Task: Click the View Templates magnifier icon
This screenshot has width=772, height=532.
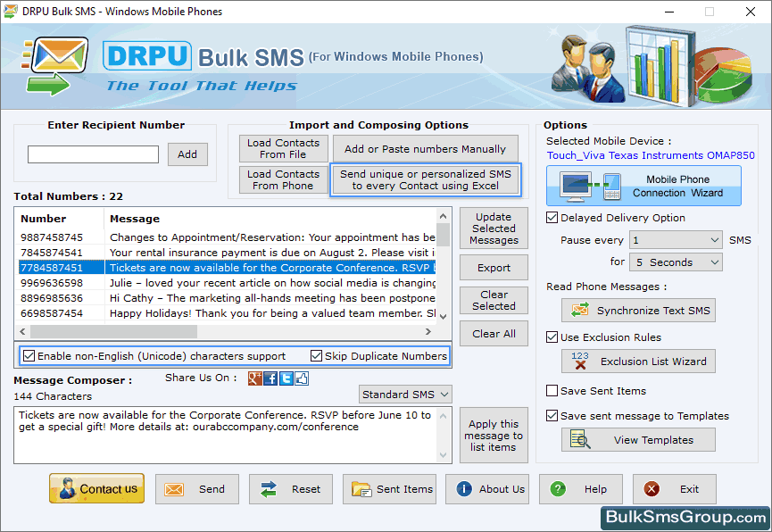Action: pyautogui.click(x=580, y=439)
